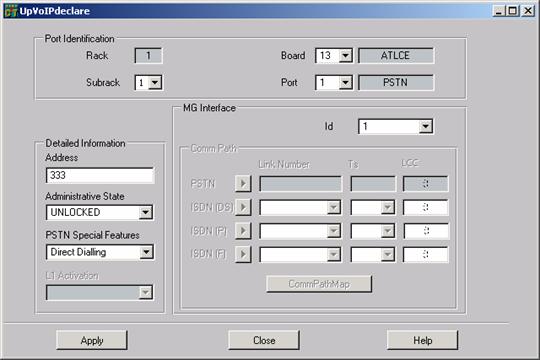Image resolution: width=540 pixels, height=360 pixels.
Task: Open the Administrative State dropdown
Action: 146,212
